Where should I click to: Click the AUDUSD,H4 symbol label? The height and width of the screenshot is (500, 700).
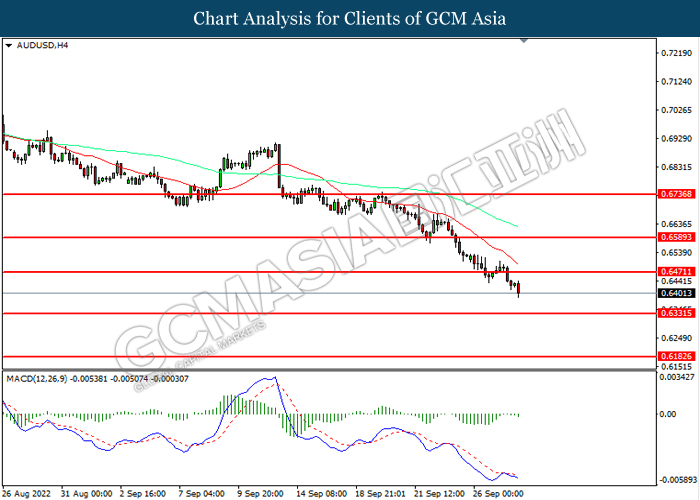pos(42,46)
